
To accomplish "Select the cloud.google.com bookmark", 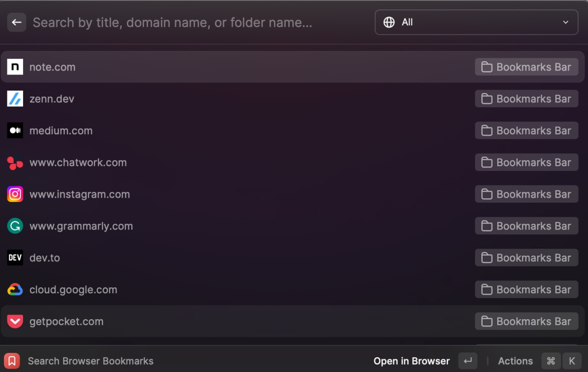I will (x=293, y=290).
